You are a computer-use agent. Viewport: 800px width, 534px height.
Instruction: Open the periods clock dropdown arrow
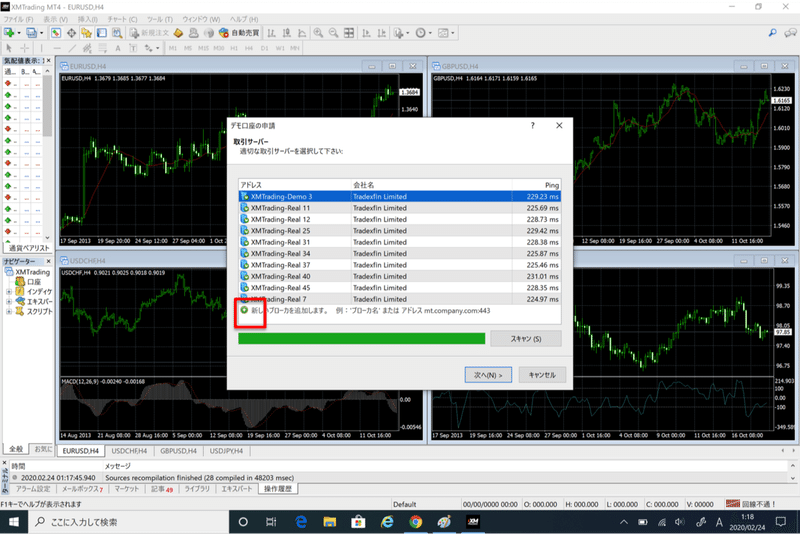[430, 33]
